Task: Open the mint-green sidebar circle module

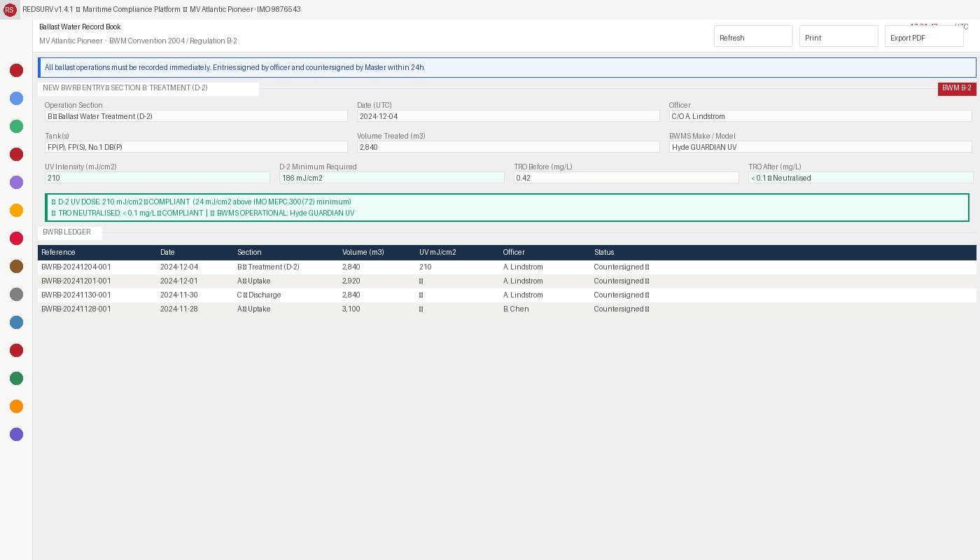Action: (x=16, y=126)
